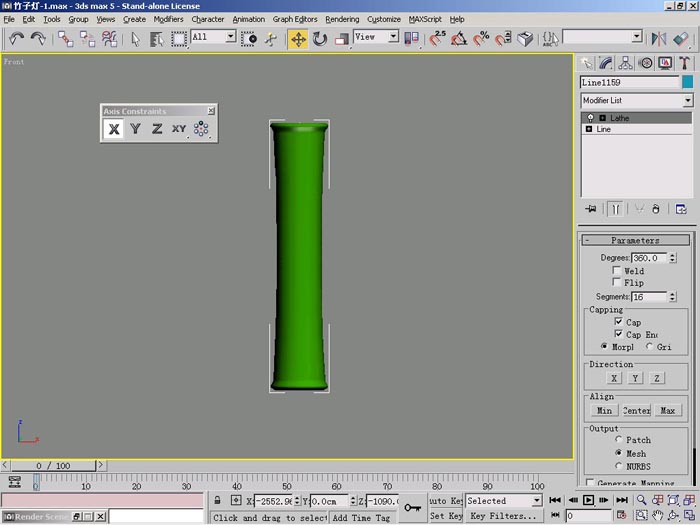Viewport: 700px width, 525px height.
Task: Toggle Window/Crossing selection icon
Action: coord(249,39)
